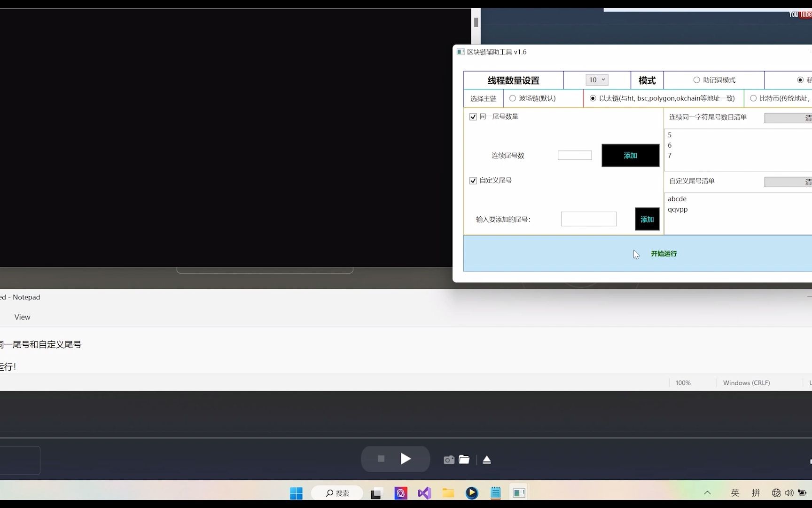Click Windows (CRLF) in Notepad status bar
The height and width of the screenshot is (508, 812).
[747, 383]
